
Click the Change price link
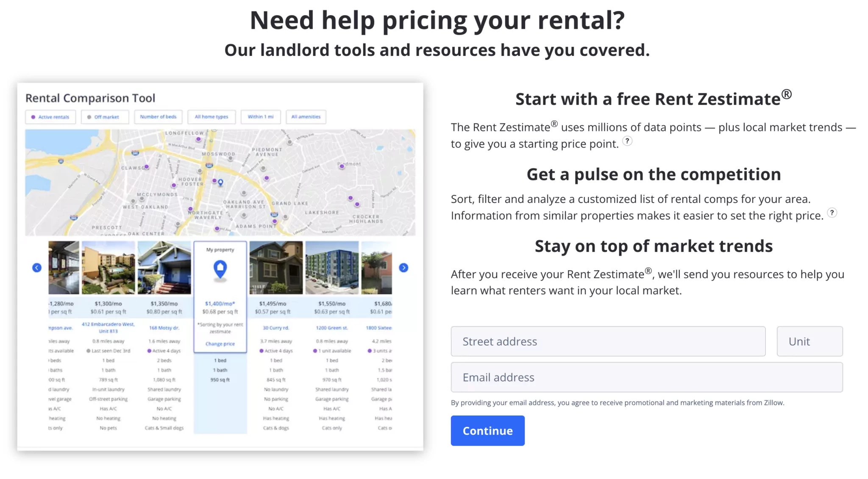click(220, 344)
